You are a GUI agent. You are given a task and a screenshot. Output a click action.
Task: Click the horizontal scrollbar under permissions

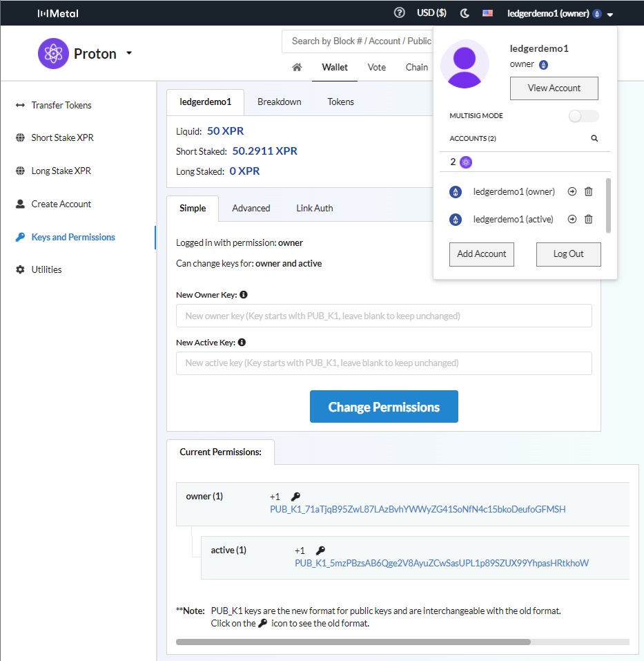353,642
